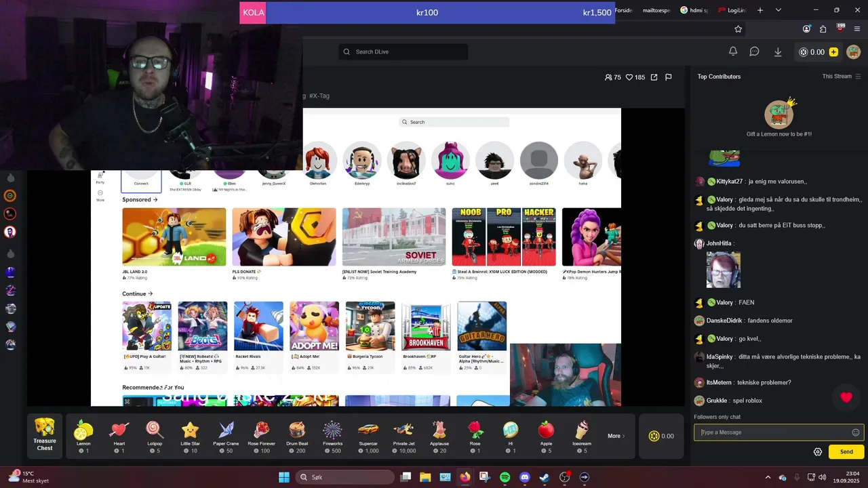Click Grukkle's username in chat
Screen dimensions: 868x488
pyautogui.click(x=717, y=401)
